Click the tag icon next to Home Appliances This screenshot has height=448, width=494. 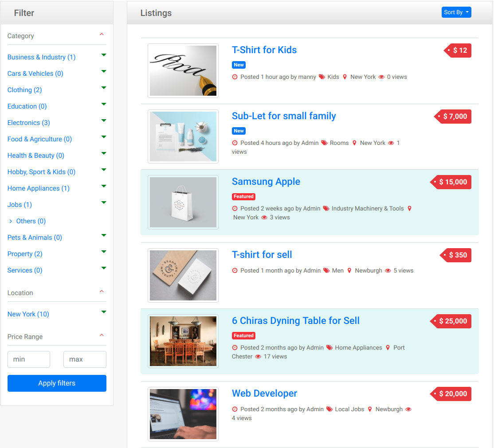[x=329, y=347]
